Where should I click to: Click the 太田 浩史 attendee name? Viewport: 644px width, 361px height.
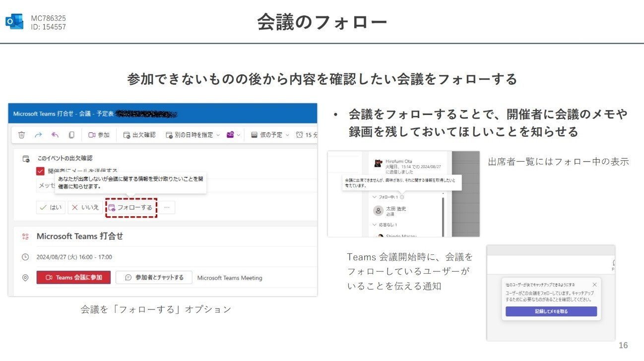[x=396, y=209]
